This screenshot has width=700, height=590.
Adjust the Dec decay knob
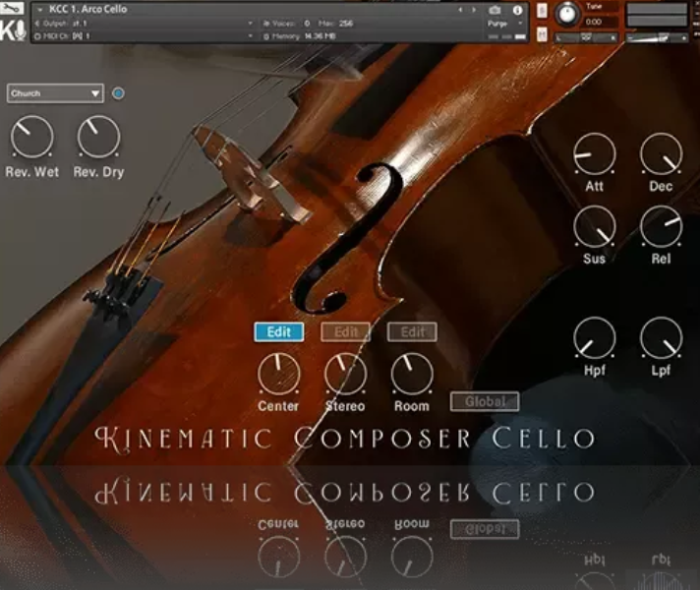click(661, 153)
